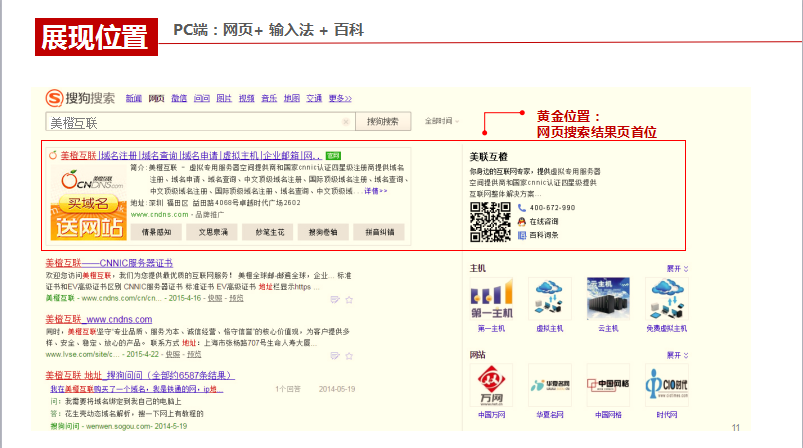Viewport: 803px width, 448px height.
Task: Click the Sogou search logo
Action: click(80, 98)
